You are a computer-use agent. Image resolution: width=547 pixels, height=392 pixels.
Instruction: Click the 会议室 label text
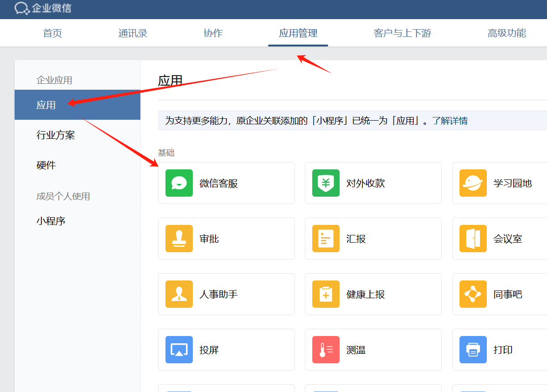[508, 239]
